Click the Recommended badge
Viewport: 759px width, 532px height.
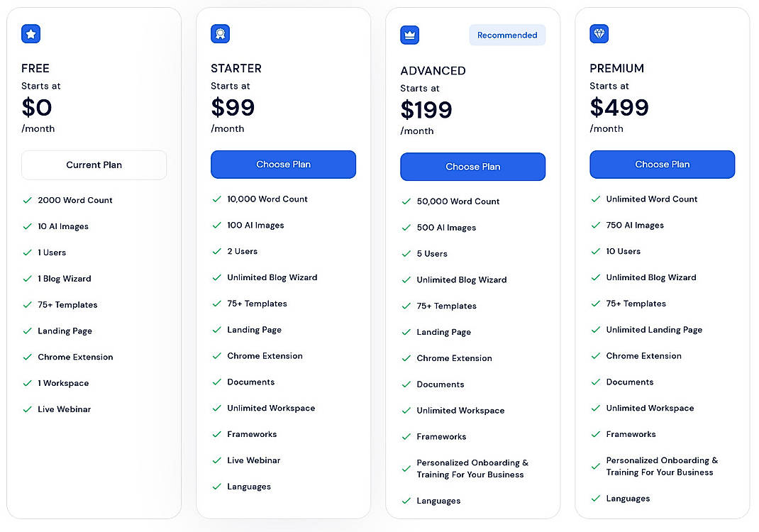tap(507, 35)
